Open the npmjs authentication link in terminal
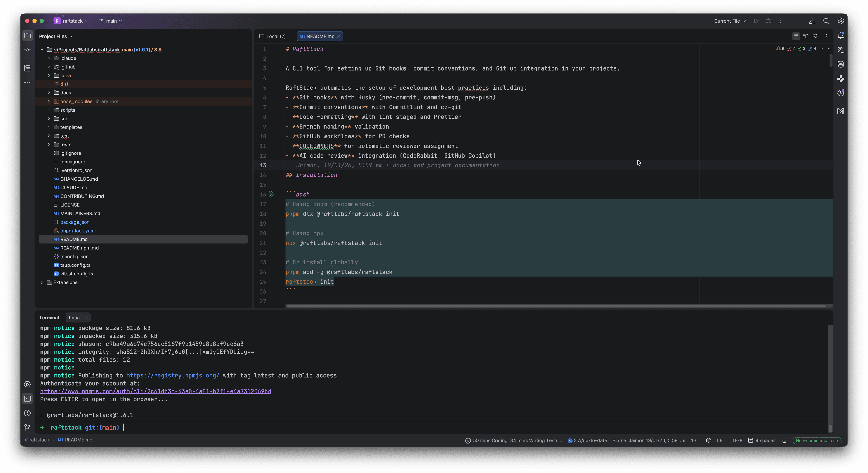 156,391
